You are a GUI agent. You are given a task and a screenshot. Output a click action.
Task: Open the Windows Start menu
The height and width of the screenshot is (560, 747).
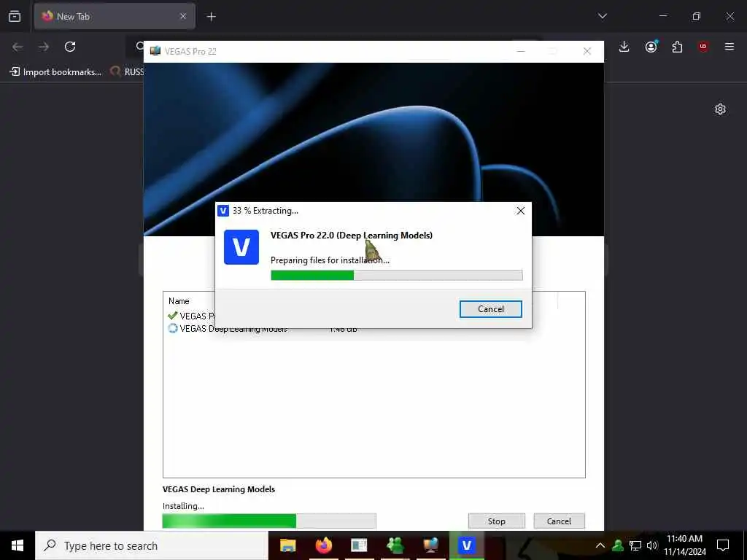[18, 545]
